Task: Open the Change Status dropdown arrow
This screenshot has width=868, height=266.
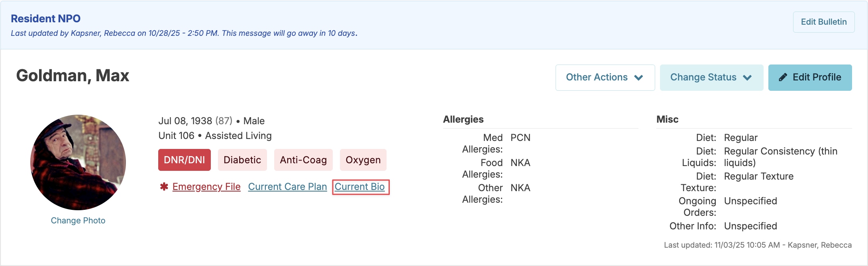Action: (747, 78)
